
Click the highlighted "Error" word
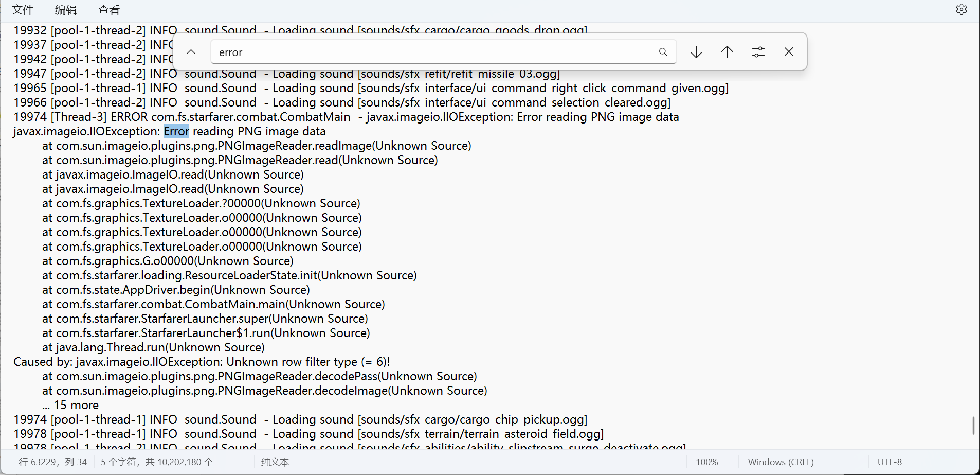click(x=176, y=131)
